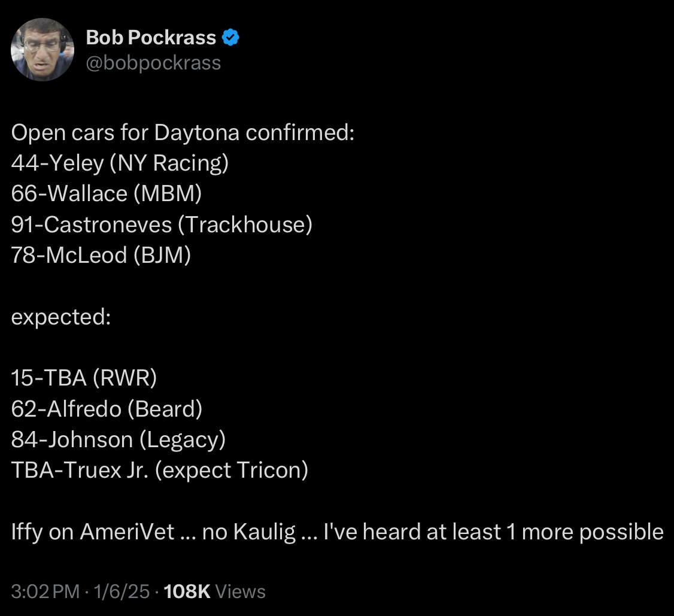Open the Bob Pockrass display name link
Screen dimensions: 674x616
151,38
